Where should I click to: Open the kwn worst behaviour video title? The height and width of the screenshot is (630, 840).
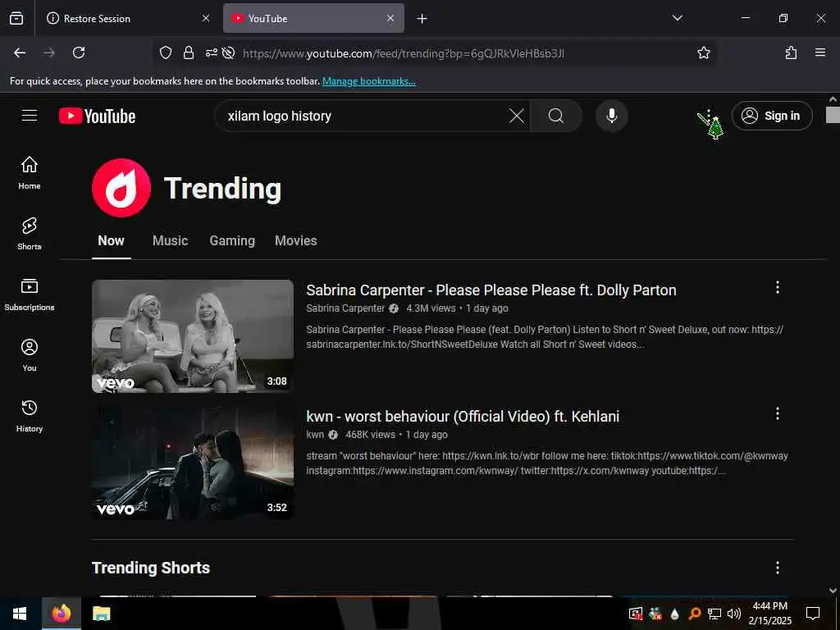[463, 416]
